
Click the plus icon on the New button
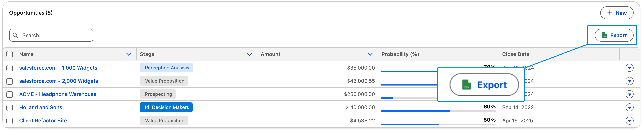coord(610,13)
